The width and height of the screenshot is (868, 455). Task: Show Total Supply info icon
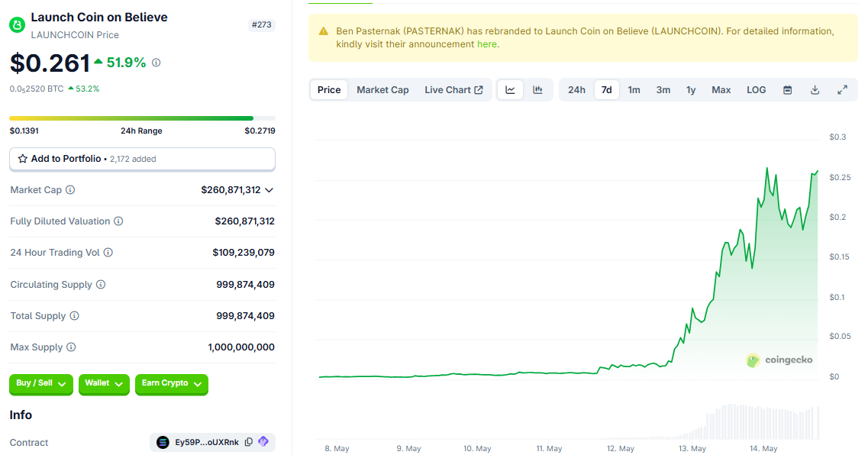tap(74, 315)
